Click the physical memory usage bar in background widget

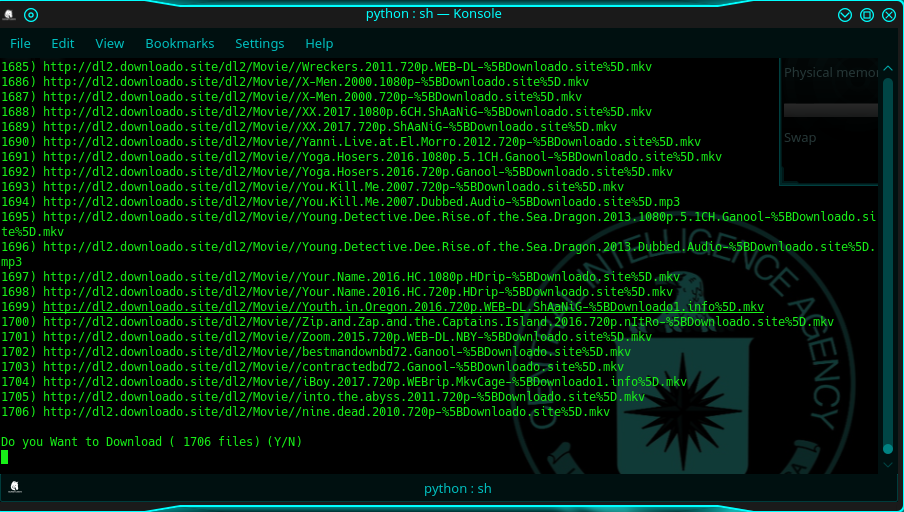tap(830, 110)
